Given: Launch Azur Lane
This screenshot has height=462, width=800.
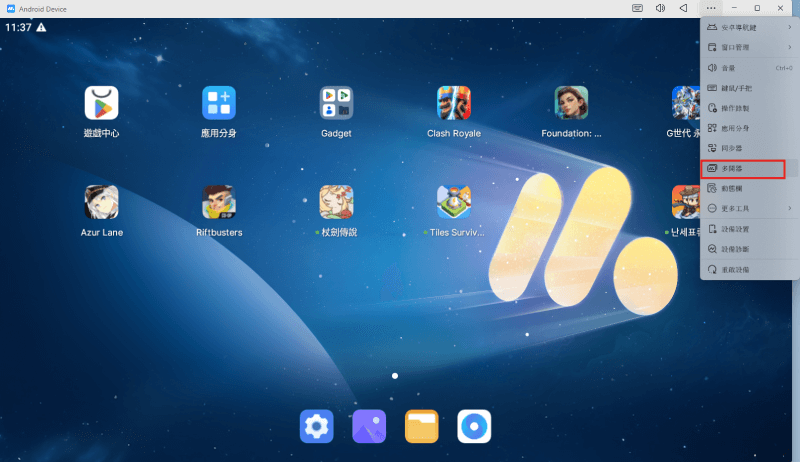Looking at the screenshot, I should [x=102, y=202].
